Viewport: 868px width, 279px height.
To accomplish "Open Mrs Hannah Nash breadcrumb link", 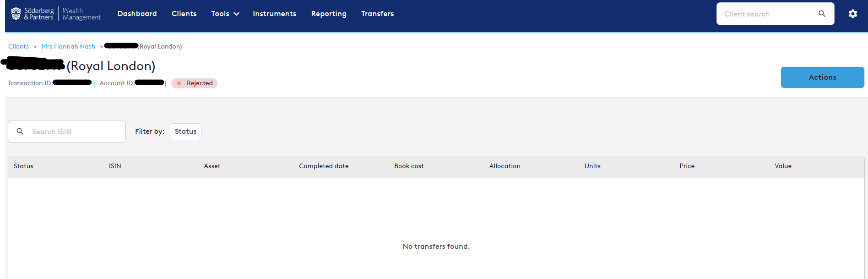I will (x=68, y=46).
